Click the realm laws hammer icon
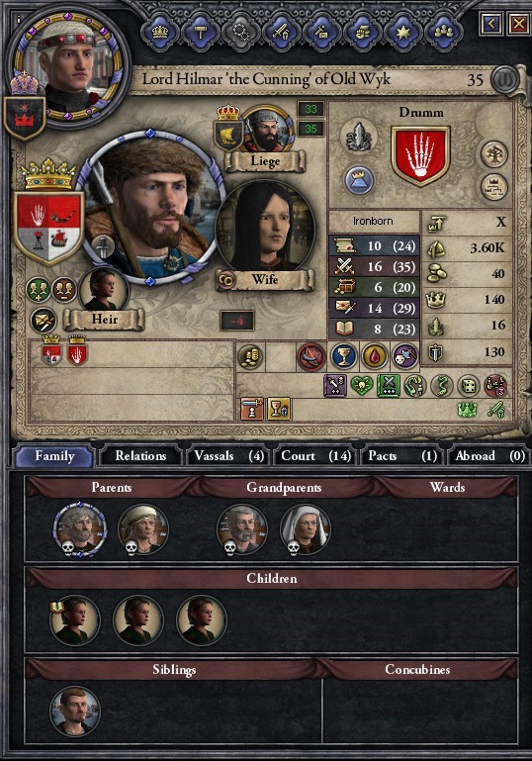The image size is (532, 761). tap(201, 32)
